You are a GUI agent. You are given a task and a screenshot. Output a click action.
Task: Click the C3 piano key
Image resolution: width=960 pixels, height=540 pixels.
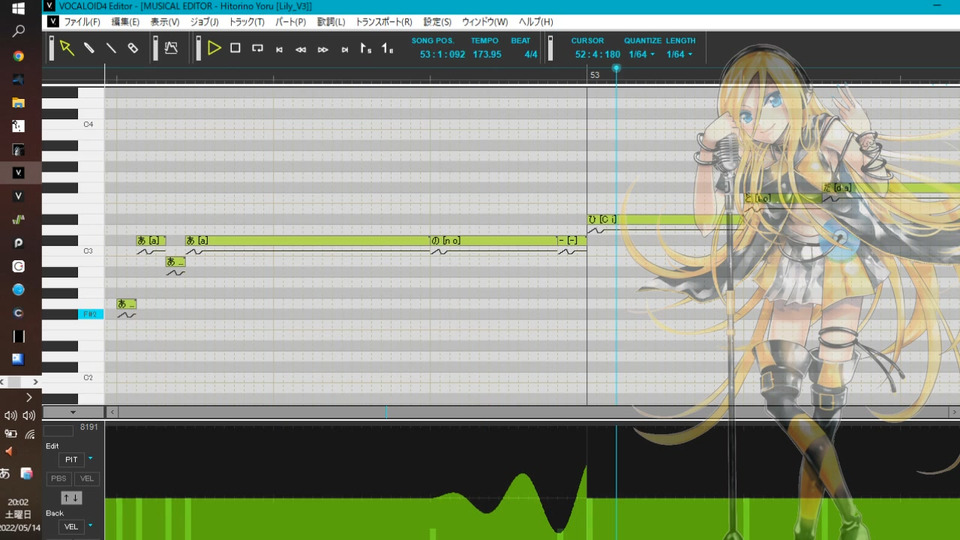pos(91,251)
